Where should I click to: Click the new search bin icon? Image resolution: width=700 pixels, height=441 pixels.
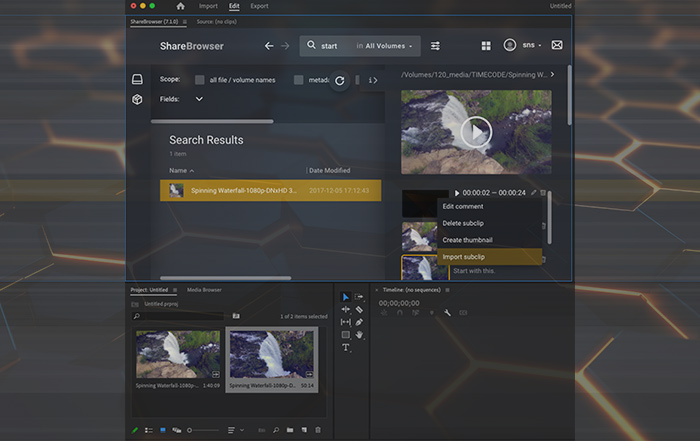236,316
